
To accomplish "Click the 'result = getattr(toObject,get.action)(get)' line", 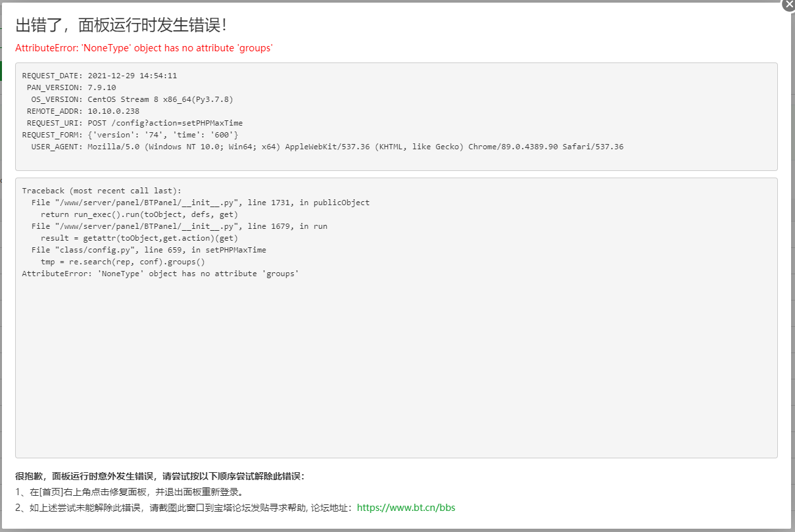I will coord(139,238).
